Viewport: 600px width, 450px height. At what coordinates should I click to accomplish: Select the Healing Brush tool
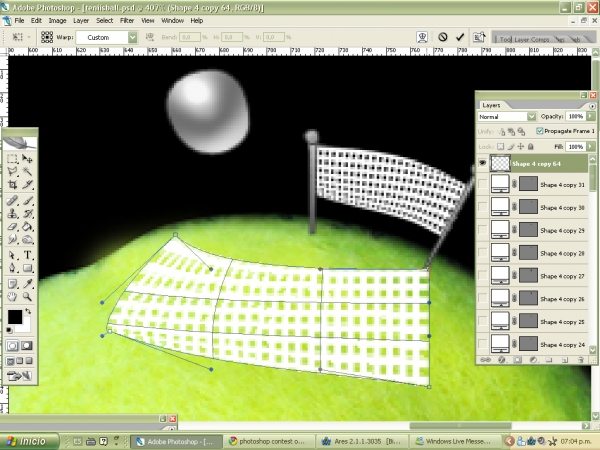12,201
